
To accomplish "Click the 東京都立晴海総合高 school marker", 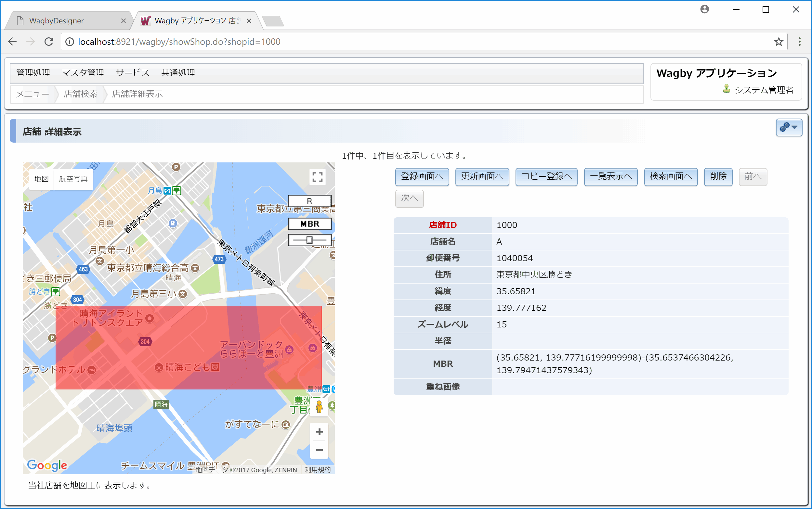I will pyautogui.click(x=195, y=268).
